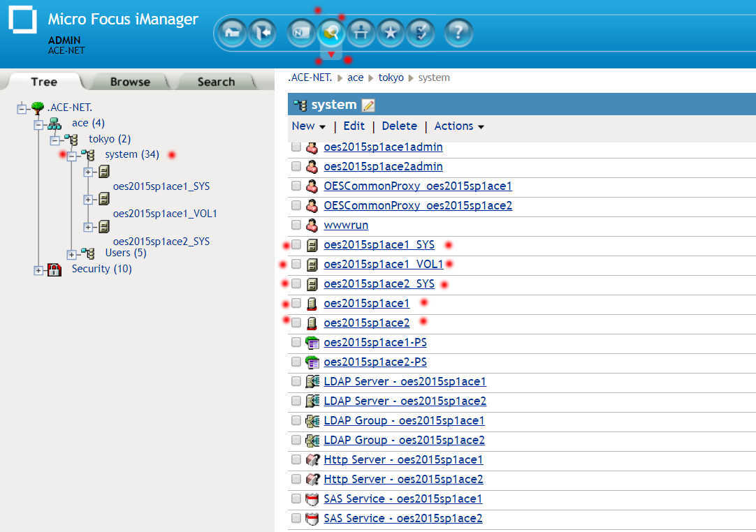Open Roles and Tasks toolbar icon
756x532 pixels.
301,33
